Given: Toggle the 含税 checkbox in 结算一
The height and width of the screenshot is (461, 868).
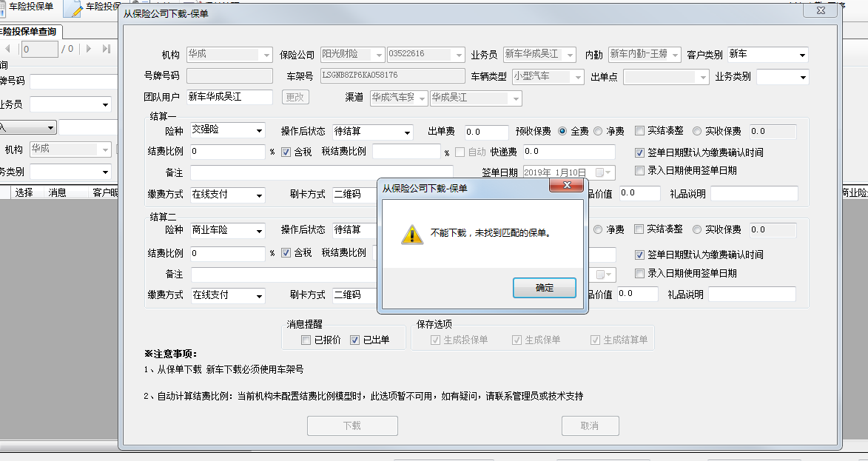Looking at the screenshot, I should [286, 152].
